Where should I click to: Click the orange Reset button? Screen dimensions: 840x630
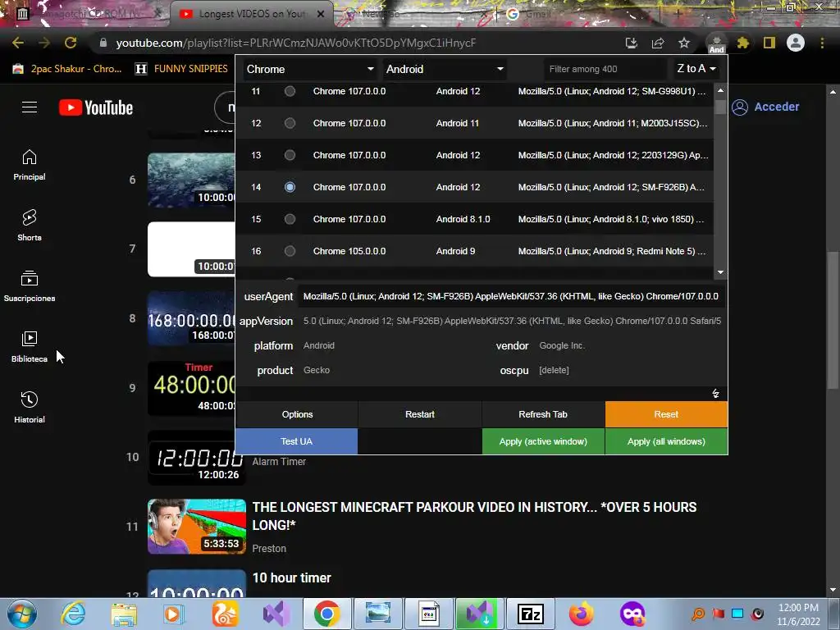click(666, 414)
